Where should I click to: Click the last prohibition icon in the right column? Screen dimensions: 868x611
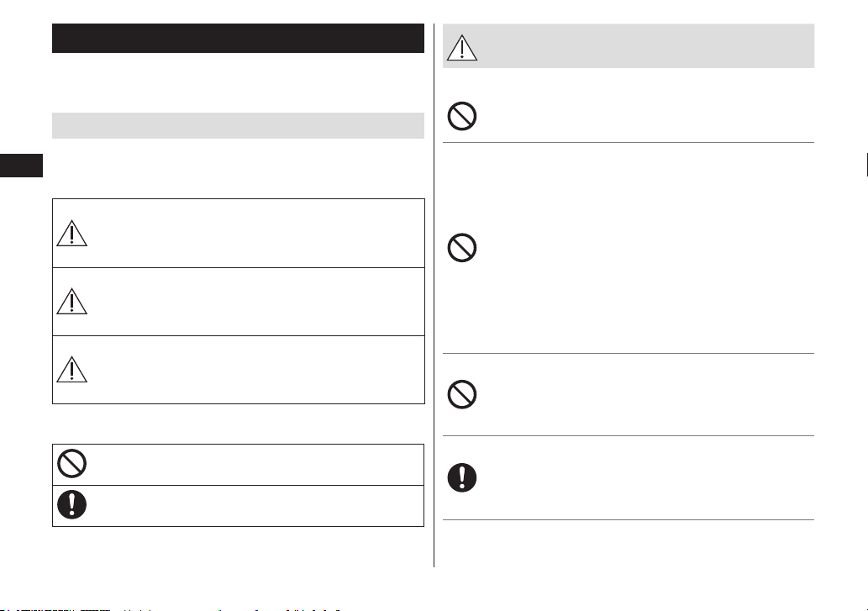[x=461, y=395]
